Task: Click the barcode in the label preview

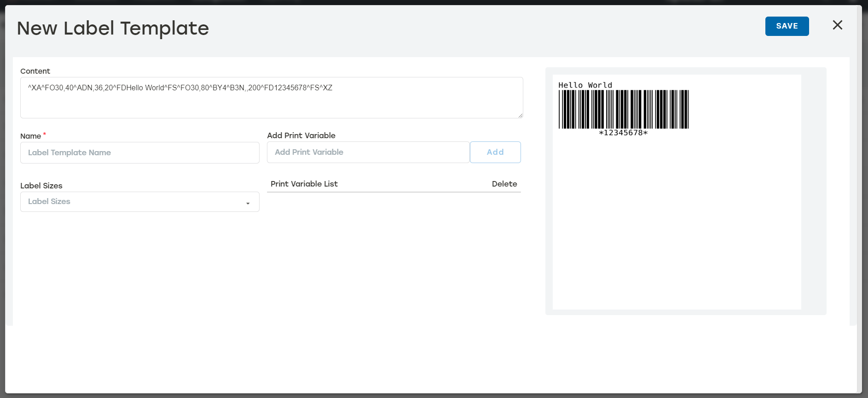Action: (624, 109)
